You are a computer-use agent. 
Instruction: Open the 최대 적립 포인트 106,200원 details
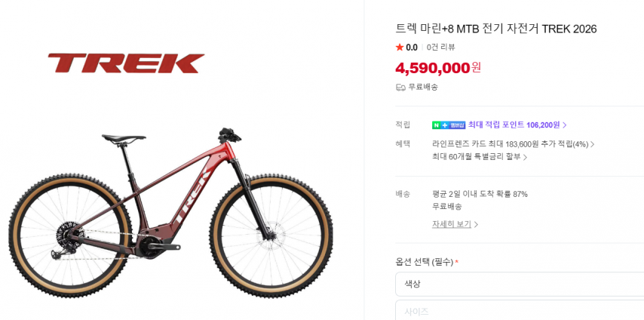(514, 125)
